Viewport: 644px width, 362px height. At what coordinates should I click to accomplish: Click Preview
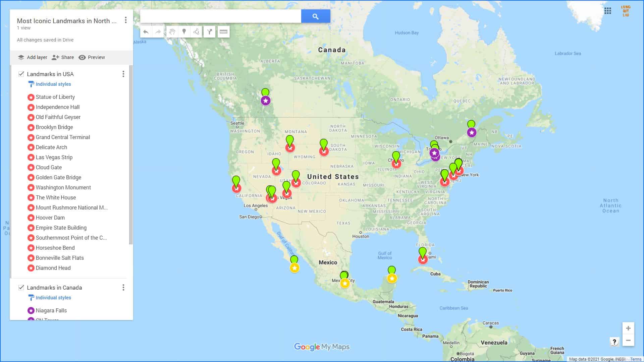click(x=96, y=57)
